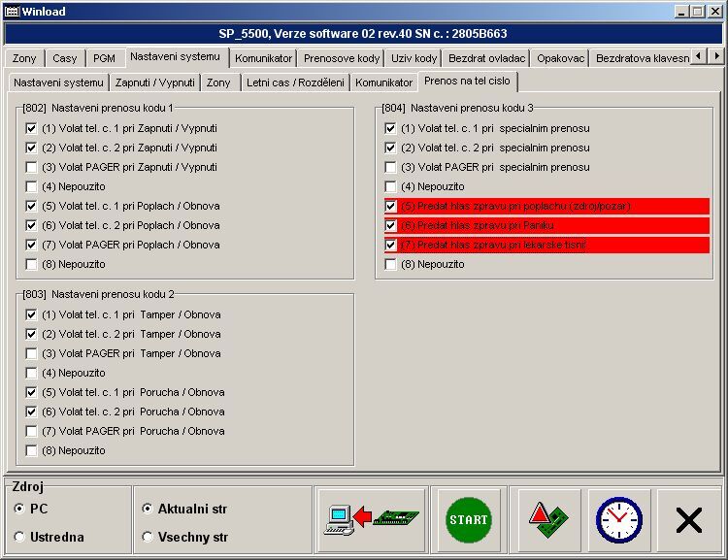Toggle Volat PAGER pri specialnim prenosu checkbox
This screenshot has width=728, height=560.
pos(390,167)
